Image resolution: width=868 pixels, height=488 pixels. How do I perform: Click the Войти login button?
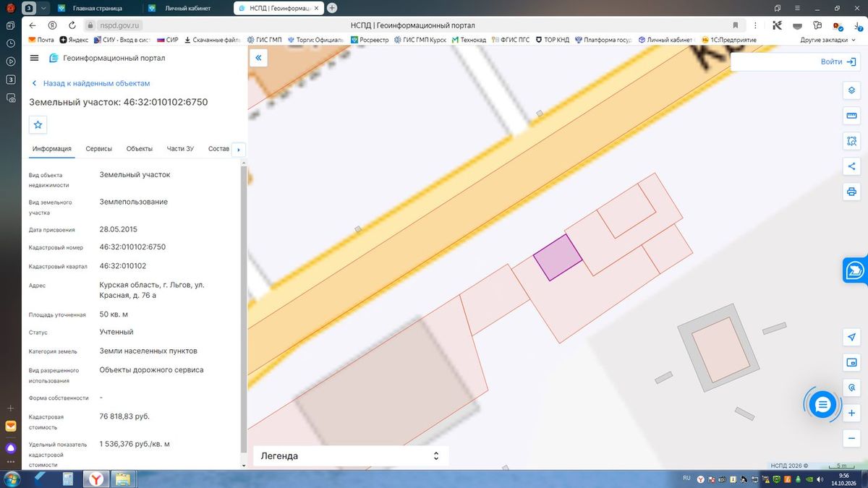[838, 62]
